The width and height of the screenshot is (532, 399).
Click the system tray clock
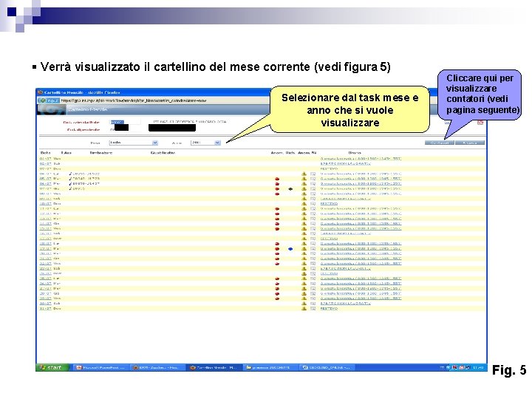(x=478, y=368)
